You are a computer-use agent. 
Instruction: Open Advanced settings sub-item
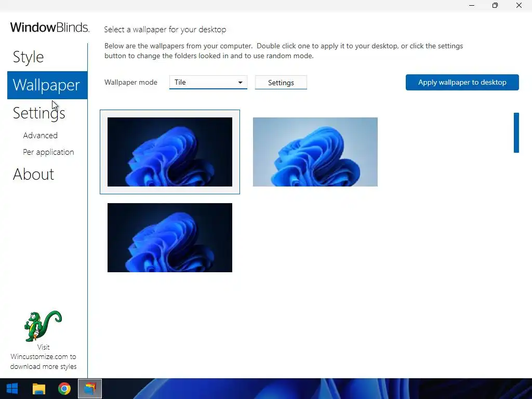click(40, 136)
